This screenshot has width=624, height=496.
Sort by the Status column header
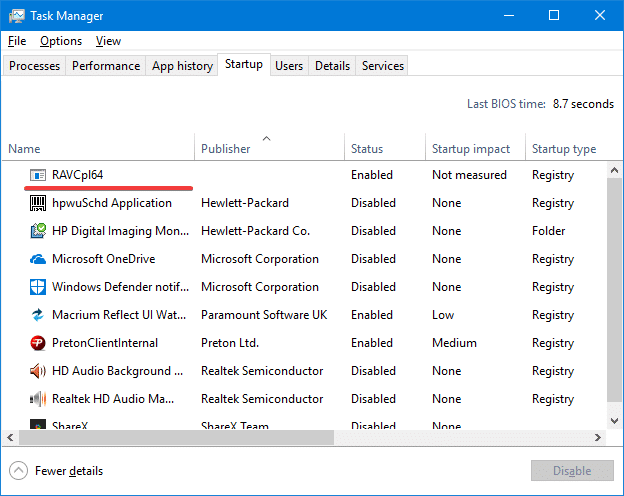385,148
